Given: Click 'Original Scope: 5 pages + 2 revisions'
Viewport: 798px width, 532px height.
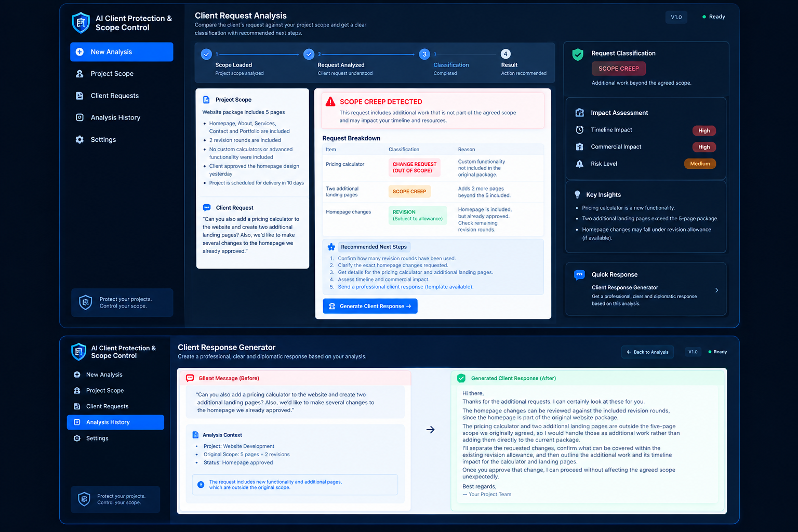Looking at the screenshot, I should (x=247, y=455).
